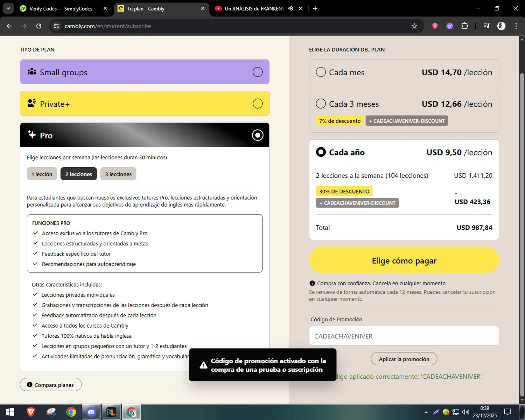The width and height of the screenshot is (525, 420).
Task: Click the USD 987,84 total amount
Action: coord(474,227)
